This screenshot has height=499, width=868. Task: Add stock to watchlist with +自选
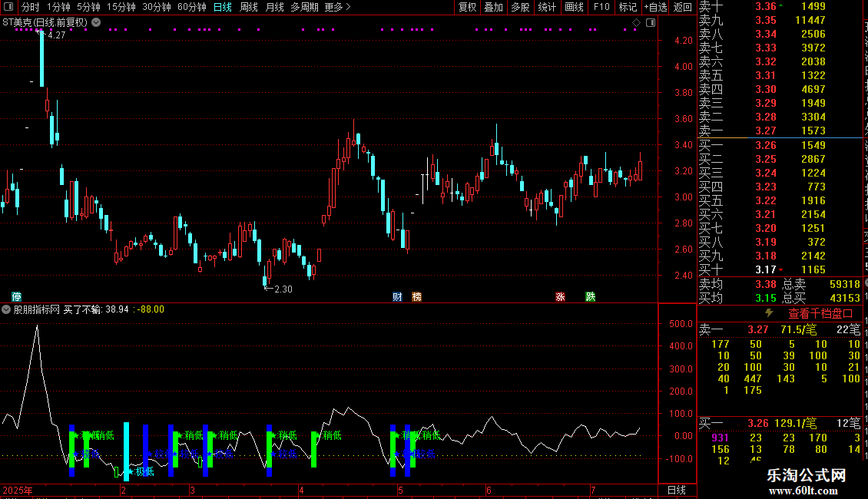click(655, 7)
